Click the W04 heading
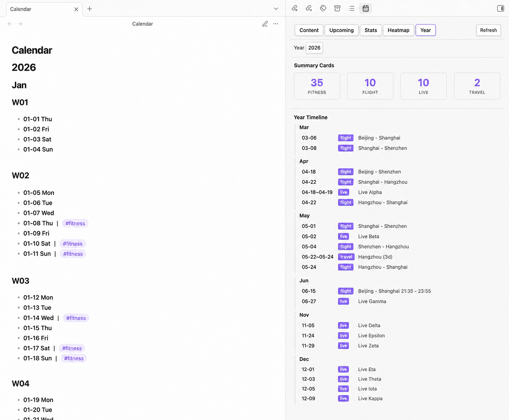The height and width of the screenshot is (420, 509). coord(20,383)
